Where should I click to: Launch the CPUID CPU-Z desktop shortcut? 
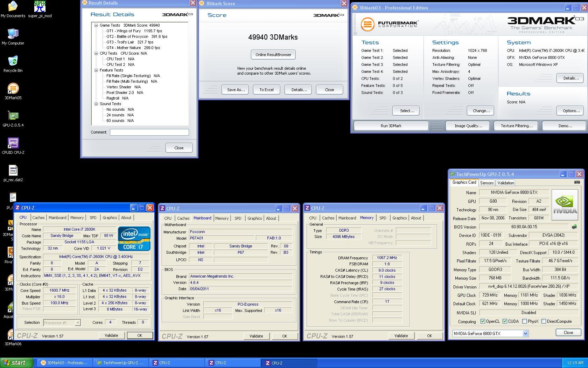point(13,146)
